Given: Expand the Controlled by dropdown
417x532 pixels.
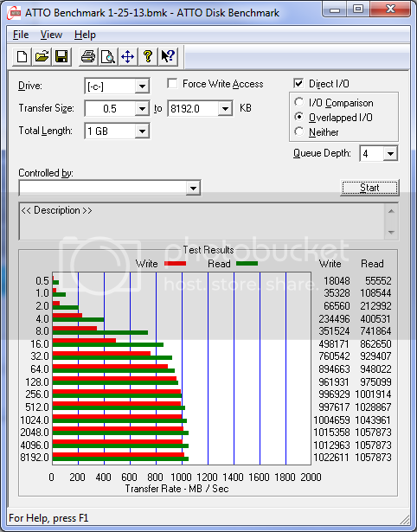Looking at the screenshot, I should click(x=193, y=188).
